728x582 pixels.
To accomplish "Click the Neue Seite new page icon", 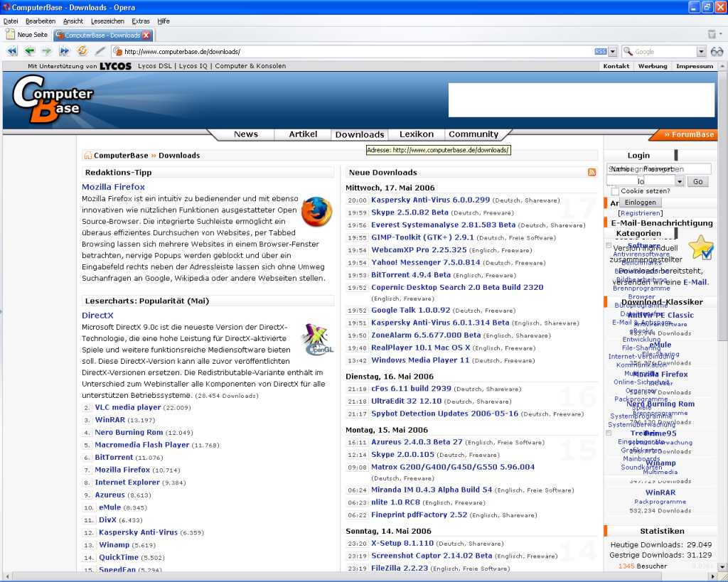I will pyautogui.click(x=10, y=34).
